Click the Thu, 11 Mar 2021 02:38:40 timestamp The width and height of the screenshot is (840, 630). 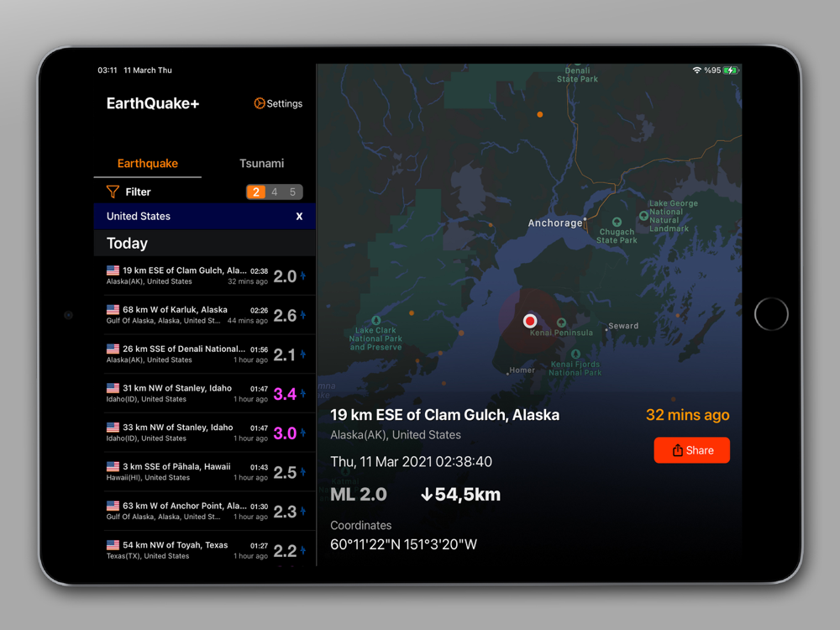coord(411,462)
